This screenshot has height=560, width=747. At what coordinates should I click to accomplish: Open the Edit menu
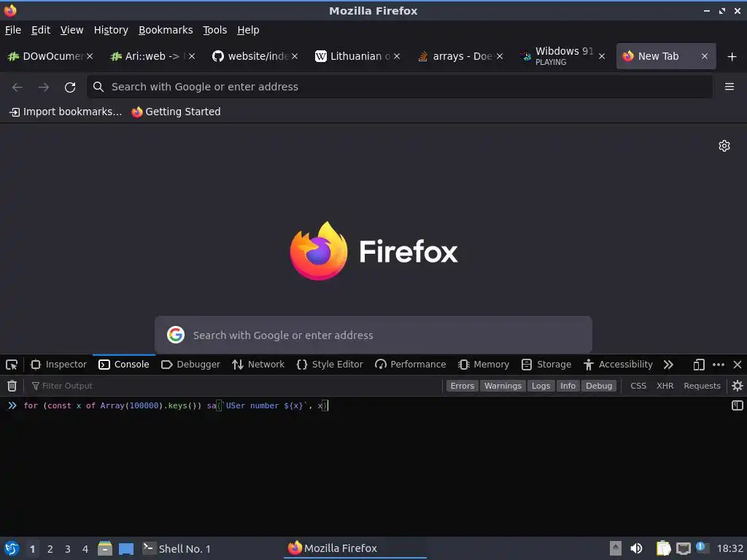(41, 30)
